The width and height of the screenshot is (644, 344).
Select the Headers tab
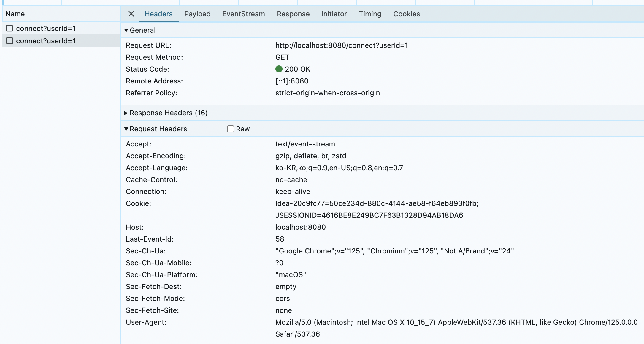[x=158, y=14]
